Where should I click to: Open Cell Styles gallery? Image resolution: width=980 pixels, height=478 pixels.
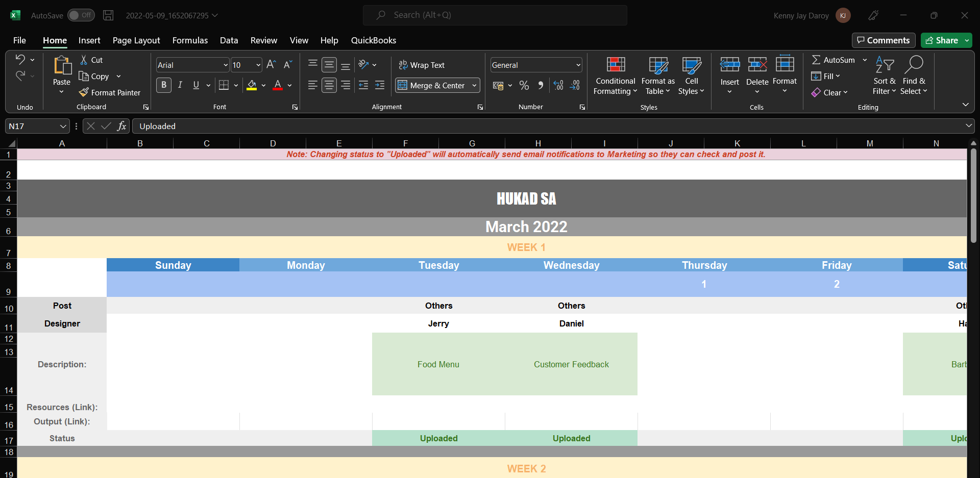(x=691, y=76)
